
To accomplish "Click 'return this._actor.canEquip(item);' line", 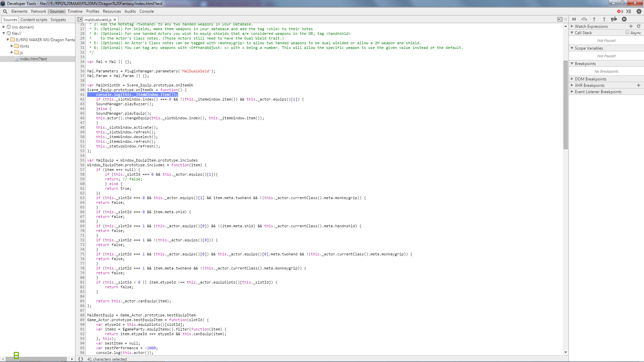I will (133, 301).
